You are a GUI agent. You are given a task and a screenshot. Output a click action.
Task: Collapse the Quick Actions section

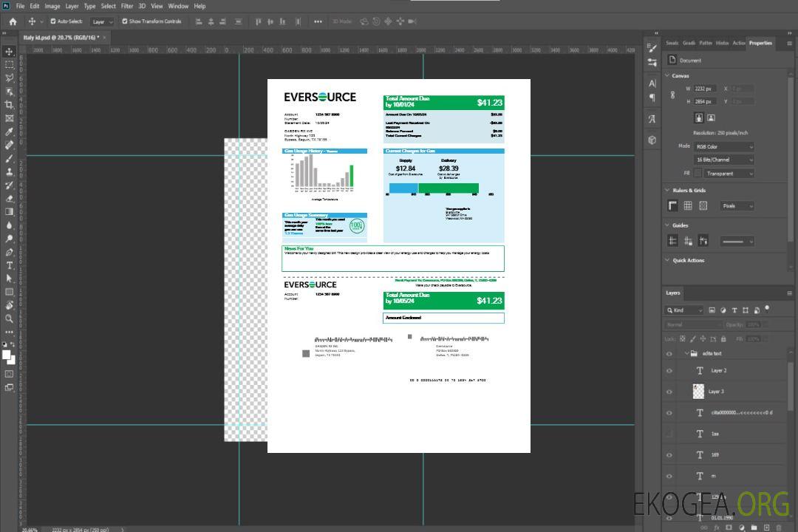tap(668, 260)
